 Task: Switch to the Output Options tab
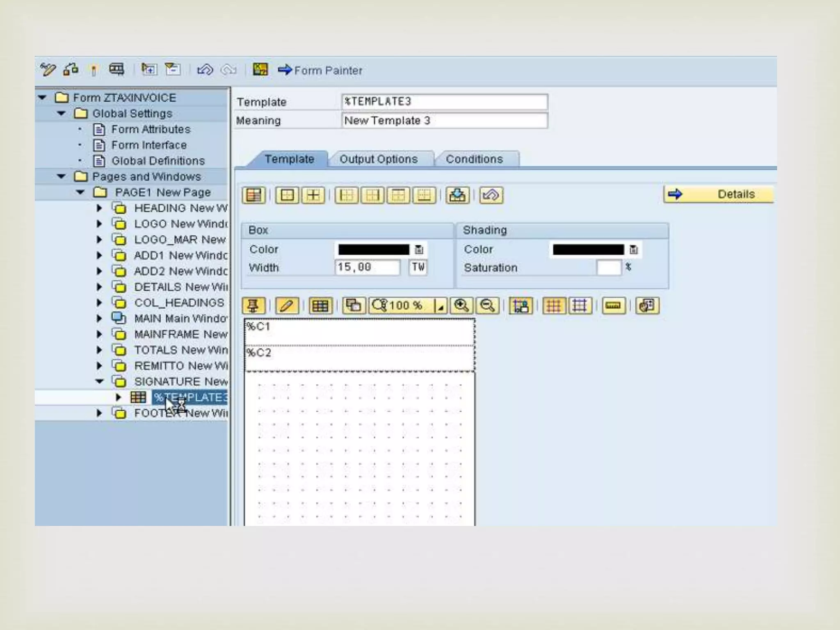pyautogui.click(x=378, y=159)
